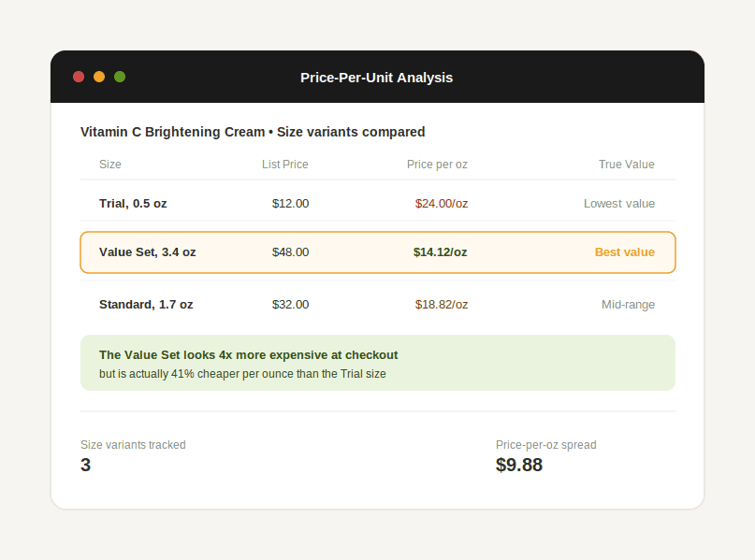Click the 4x more expensive callout headline
755x560 pixels.
coord(249,355)
